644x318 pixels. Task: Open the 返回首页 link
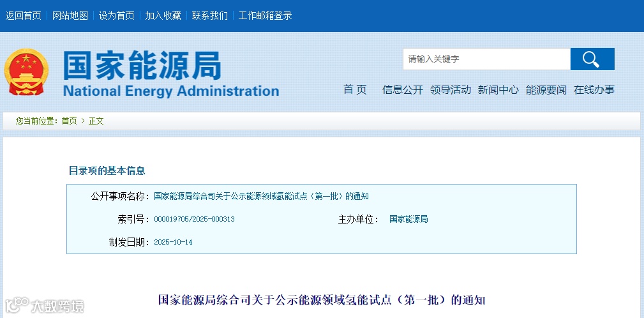[24, 15]
